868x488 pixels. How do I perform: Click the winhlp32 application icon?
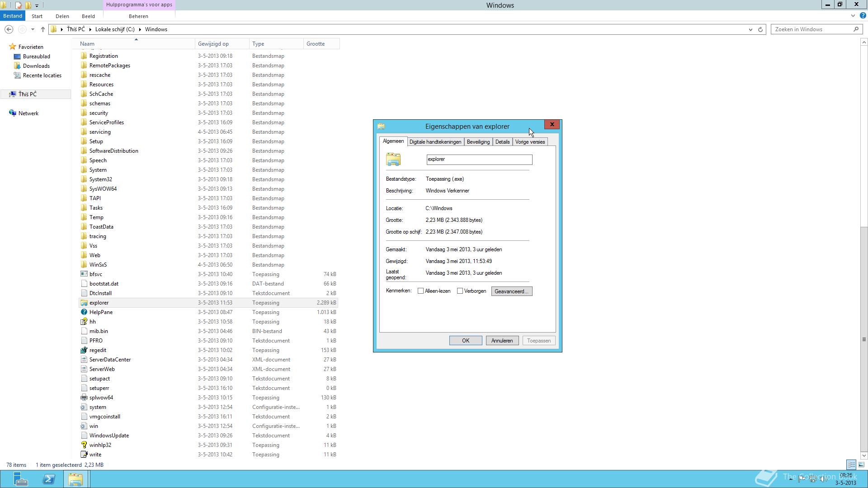tap(84, 445)
